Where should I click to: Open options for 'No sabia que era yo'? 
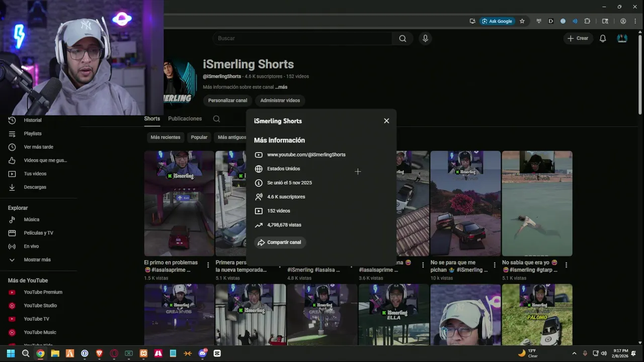tap(566, 265)
